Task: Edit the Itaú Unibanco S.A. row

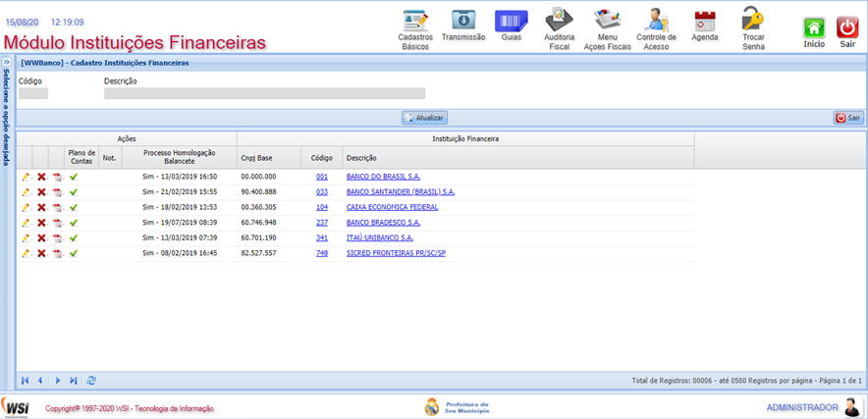Action: (26, 238)
